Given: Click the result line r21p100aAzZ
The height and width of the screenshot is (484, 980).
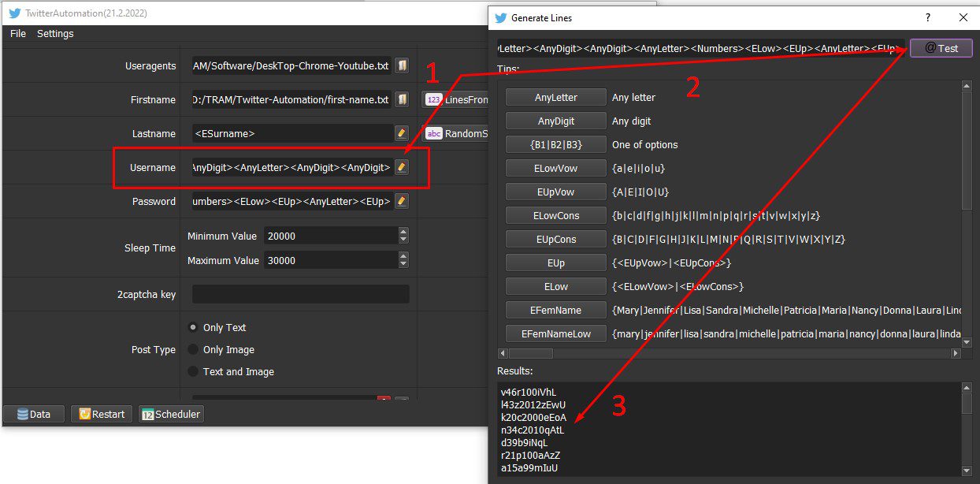Looking at the screenshot, I should 530,455.
